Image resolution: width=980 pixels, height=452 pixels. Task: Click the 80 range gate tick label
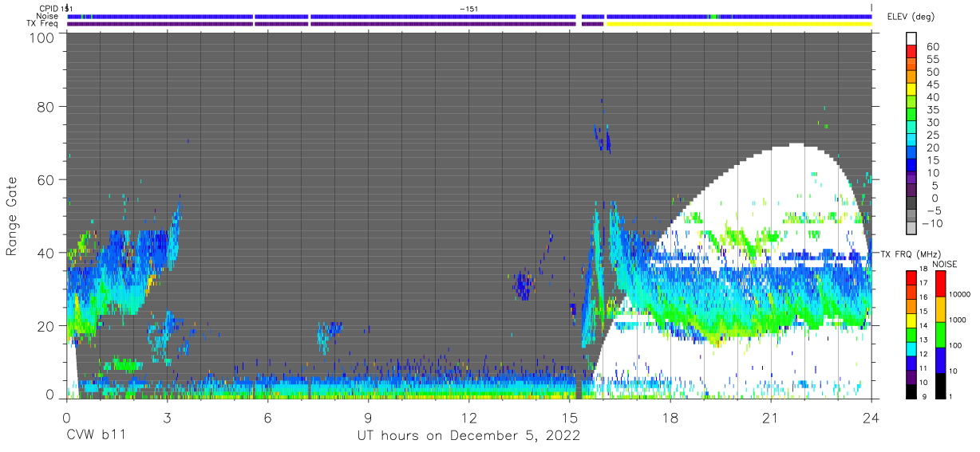(45, 106)
